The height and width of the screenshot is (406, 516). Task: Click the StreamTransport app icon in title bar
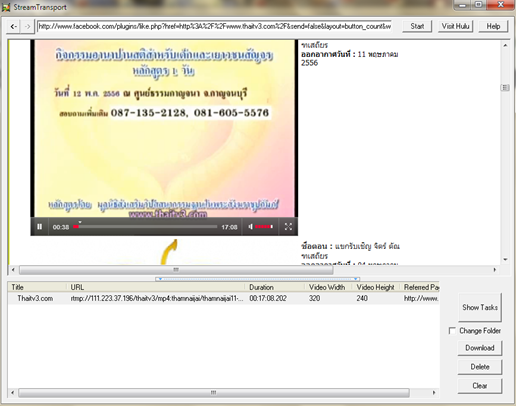(6, 7)
